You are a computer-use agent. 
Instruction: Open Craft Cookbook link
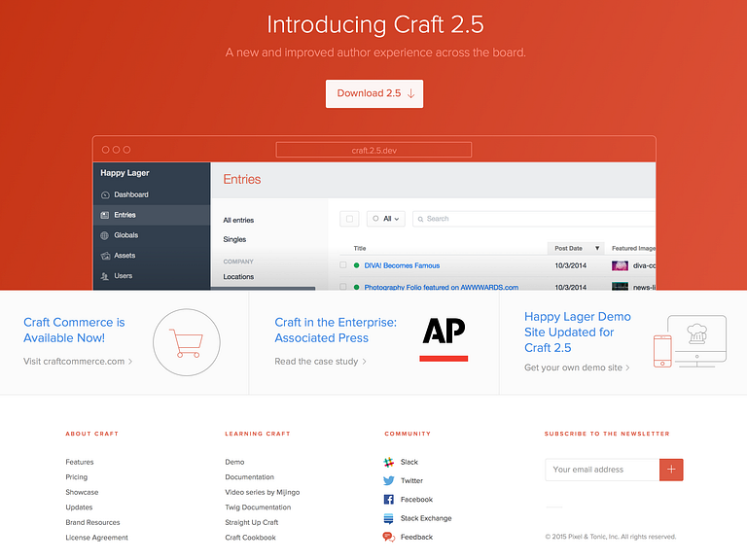click(250, 538)
